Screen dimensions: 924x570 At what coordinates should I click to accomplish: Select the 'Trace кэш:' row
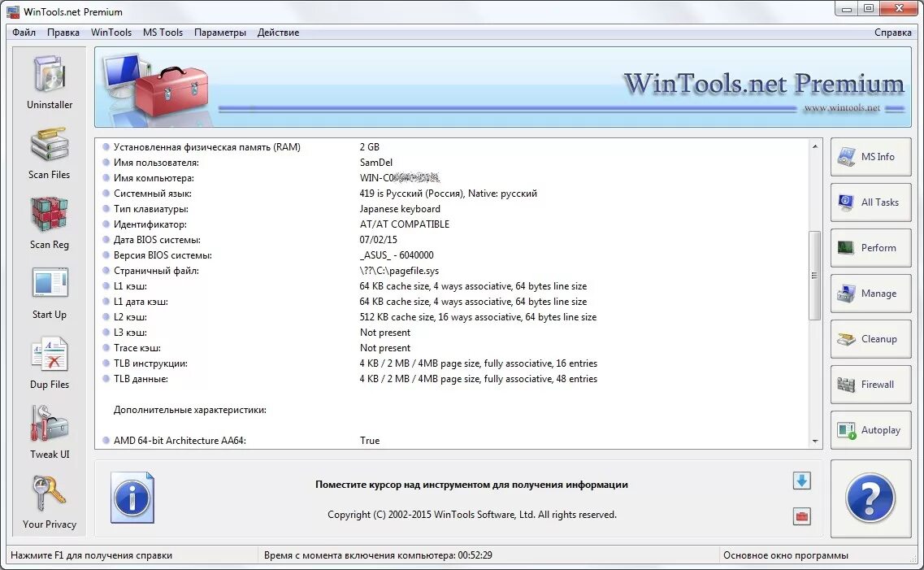(453, 348)
